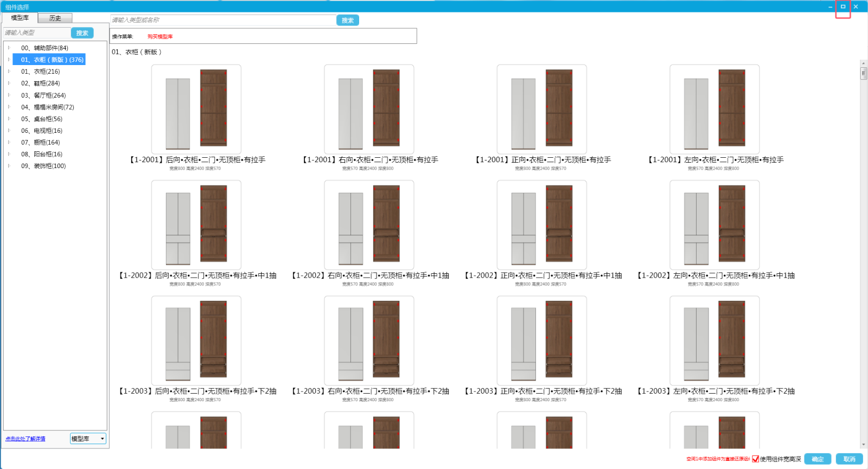Select category 00、辅助部件(84)
Screen dimensions: 868x469
point(44,48)
